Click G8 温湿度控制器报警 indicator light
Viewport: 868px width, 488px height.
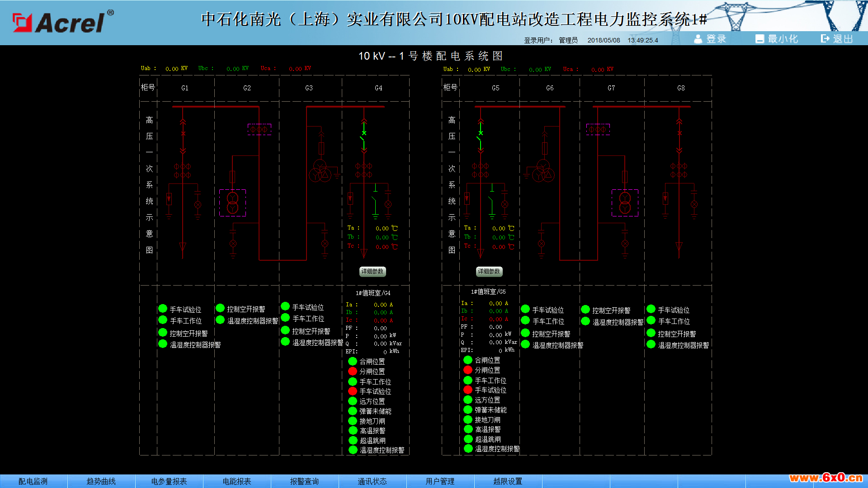(x=651, y=345)
